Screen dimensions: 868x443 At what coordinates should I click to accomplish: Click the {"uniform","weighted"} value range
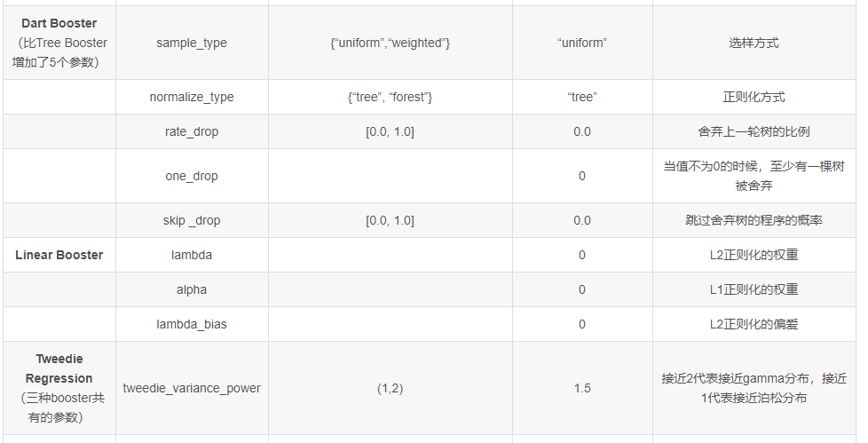[x=391, y=44]
